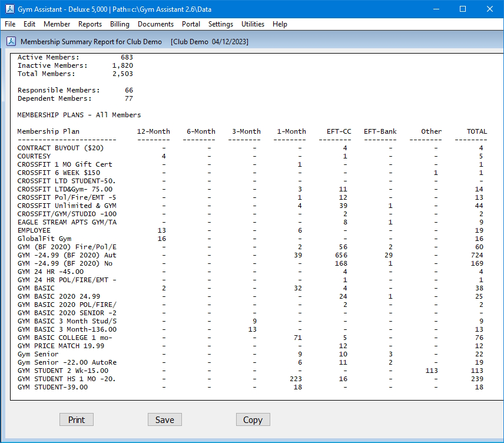Click the GYM STUDENT HS 1 MO row
The width and height of the screenshot is (504, 443).
[x=67, y=379]
